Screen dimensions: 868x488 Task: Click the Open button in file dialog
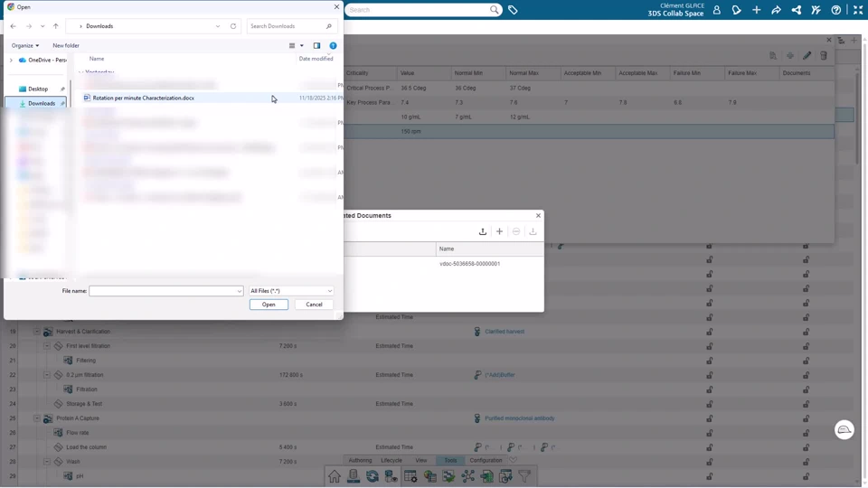point(269,305)
